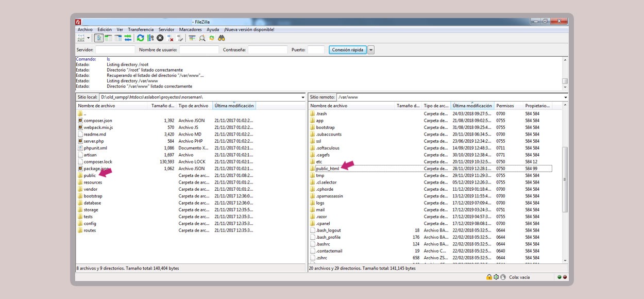The height and width of the screenshot is (299, 644).
Task: Toggle directory comparison magnifier icon
Action: (x=202, y=38)
